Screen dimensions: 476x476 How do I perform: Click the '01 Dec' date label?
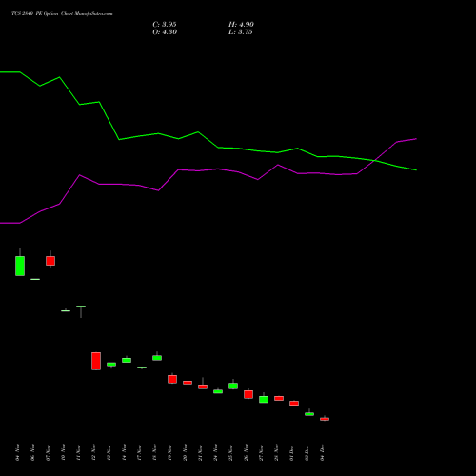point(291,452)
